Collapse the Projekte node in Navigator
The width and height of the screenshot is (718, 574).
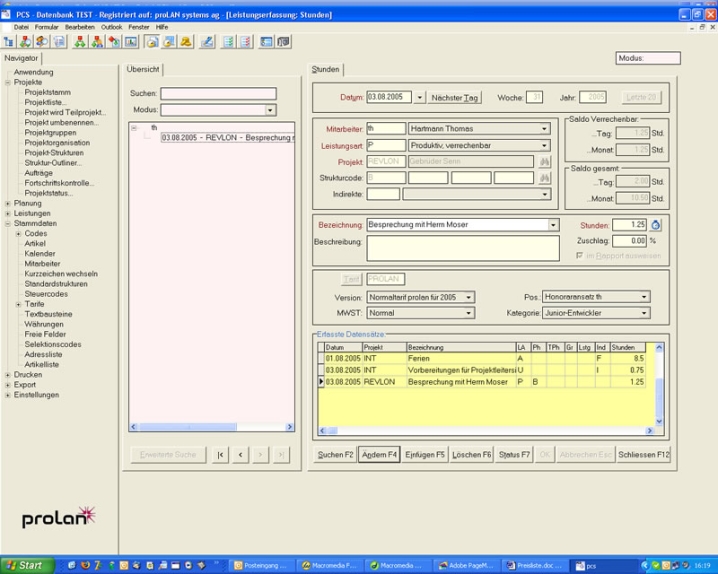7,82
